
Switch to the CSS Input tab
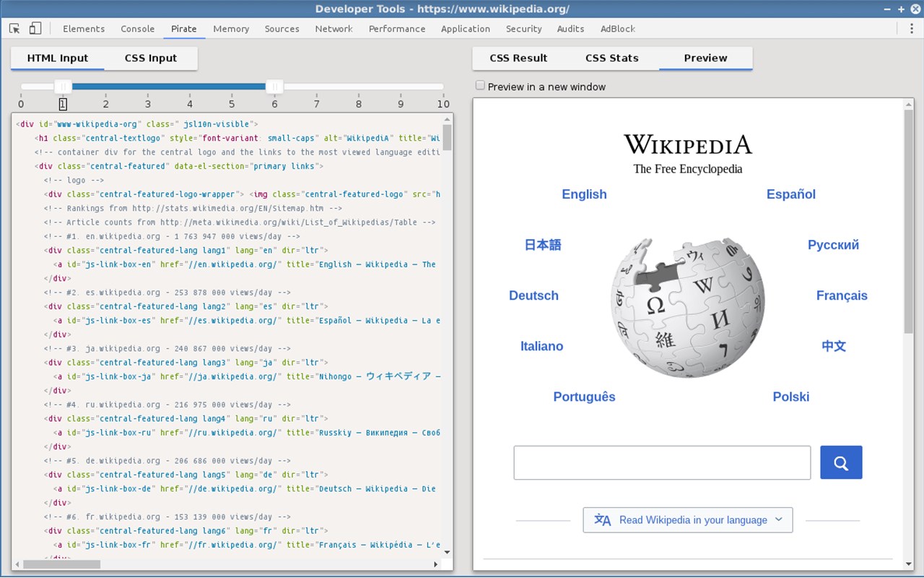pyautogui.click(x=151, y=59)
